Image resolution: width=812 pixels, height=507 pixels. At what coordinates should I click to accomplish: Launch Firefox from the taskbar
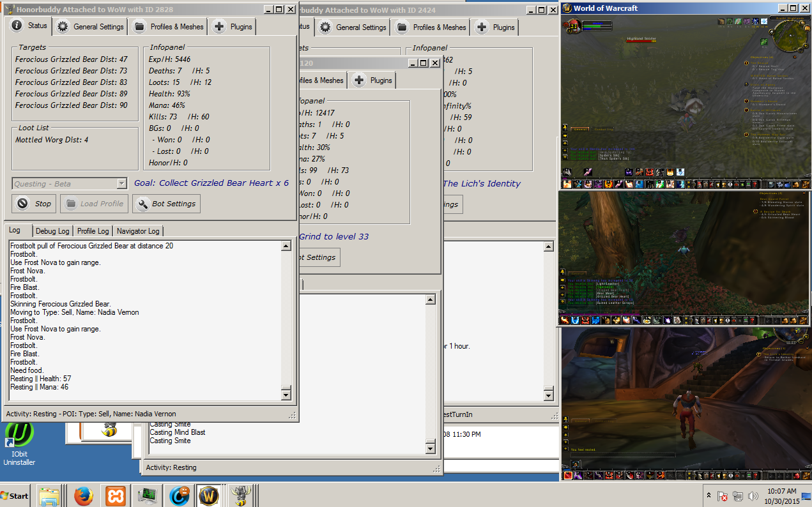pos(83,496)
